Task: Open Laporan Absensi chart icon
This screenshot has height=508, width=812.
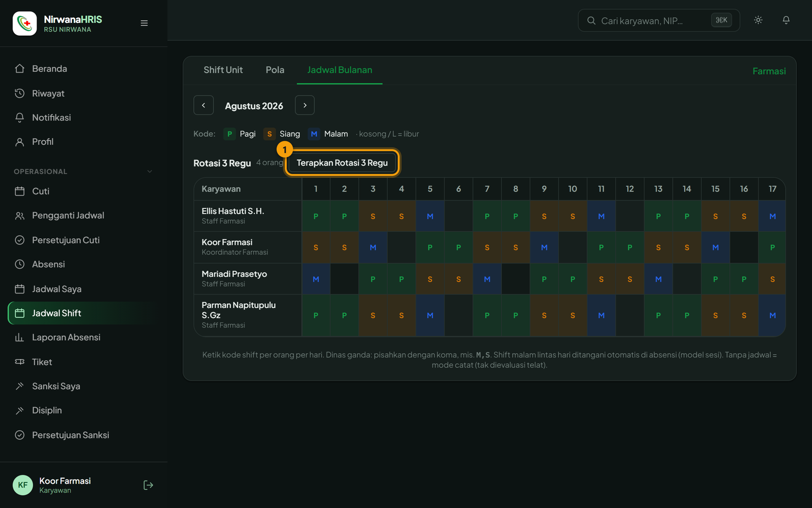Action: pyautogui.click(x=20, y=337)
